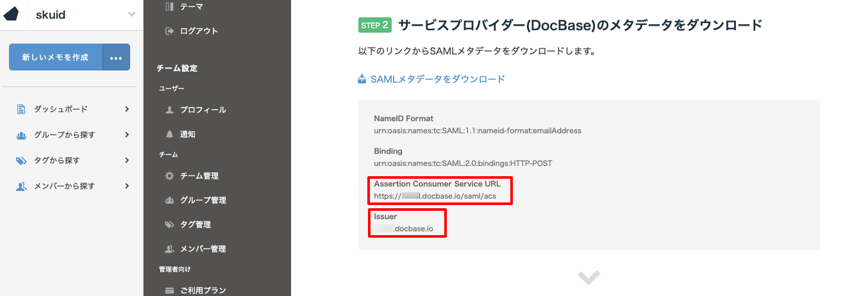The width and height of the screenshot is (868, 296).
Task: Click the Assertion Consumer Service URL value
Action: click(x=435, y=195)
